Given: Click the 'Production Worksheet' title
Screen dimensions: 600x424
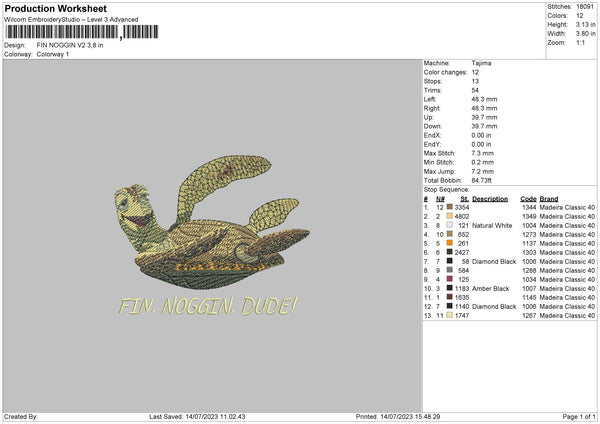Looking at the screenshot, I should tap(55, 8).
